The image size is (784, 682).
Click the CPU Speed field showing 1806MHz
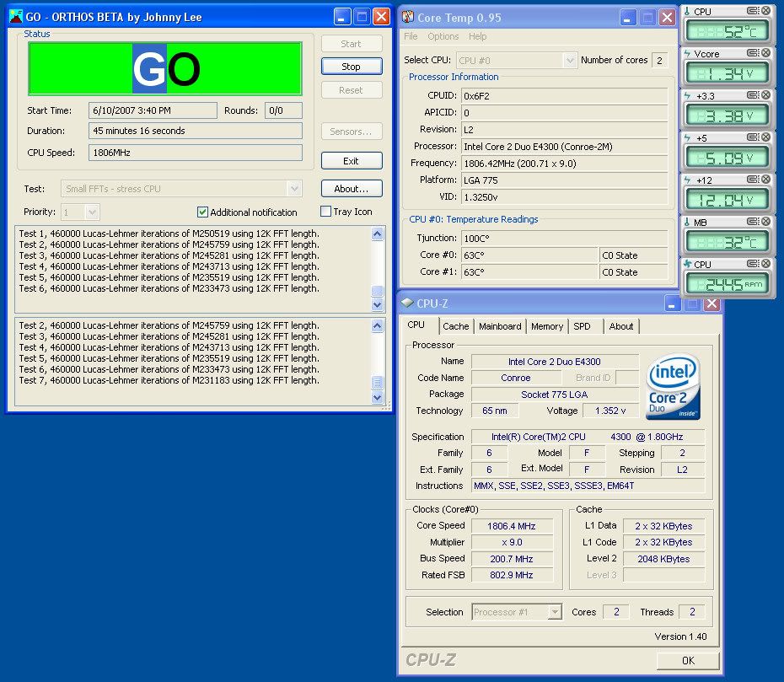(x=196, y=153)
